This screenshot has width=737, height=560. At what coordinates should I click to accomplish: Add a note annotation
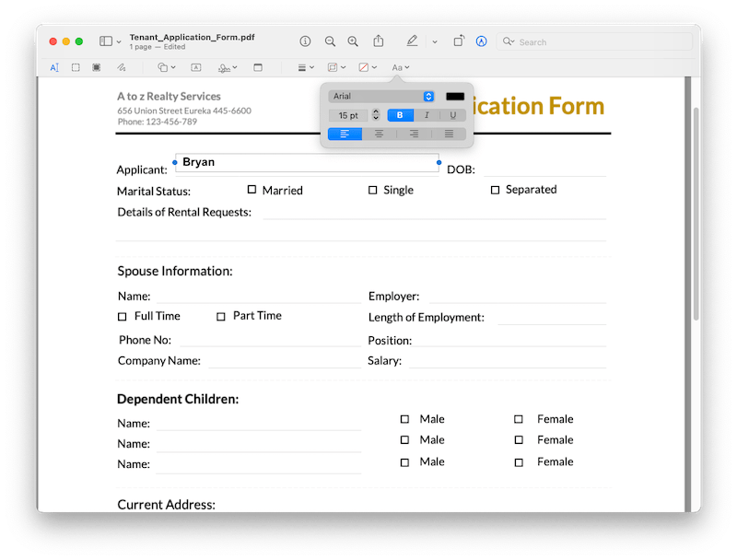click(x=258, y=67)
